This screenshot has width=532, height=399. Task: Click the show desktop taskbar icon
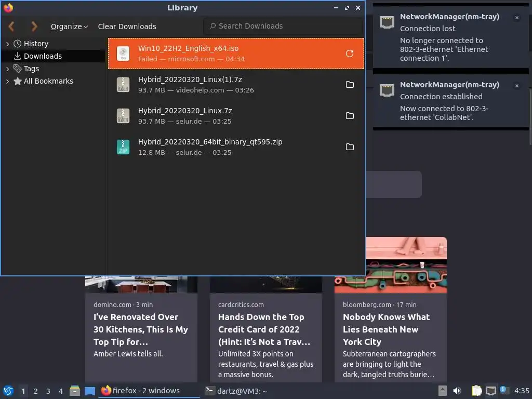click(x=89, y=391)
